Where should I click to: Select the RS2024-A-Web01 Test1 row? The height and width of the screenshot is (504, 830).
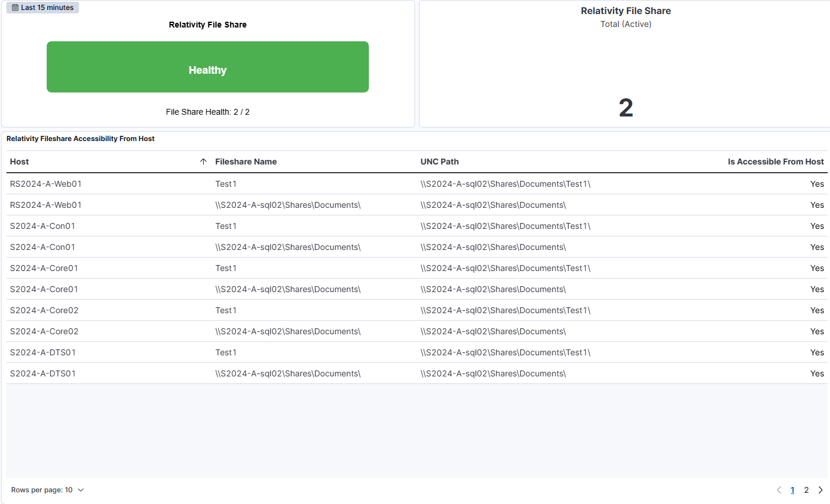410,184
